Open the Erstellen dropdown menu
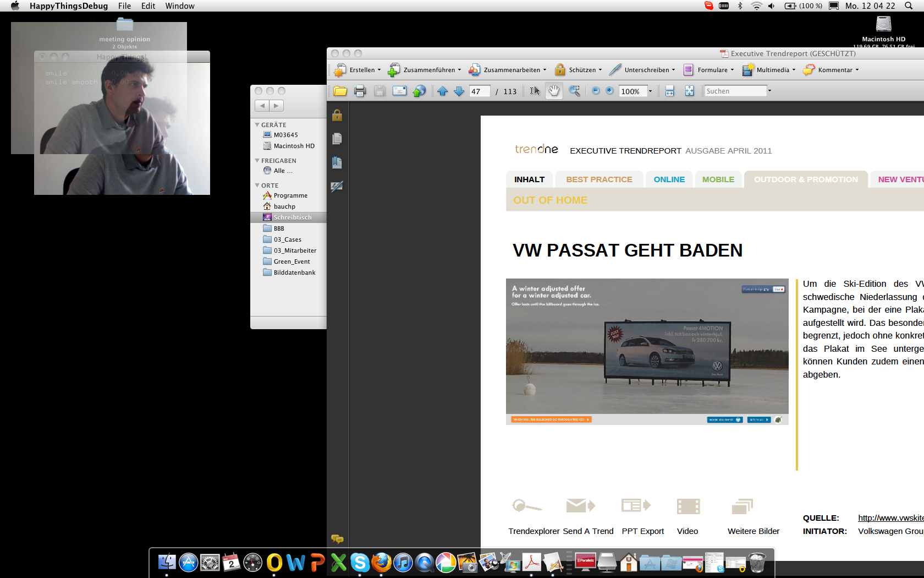 point(358,70)
